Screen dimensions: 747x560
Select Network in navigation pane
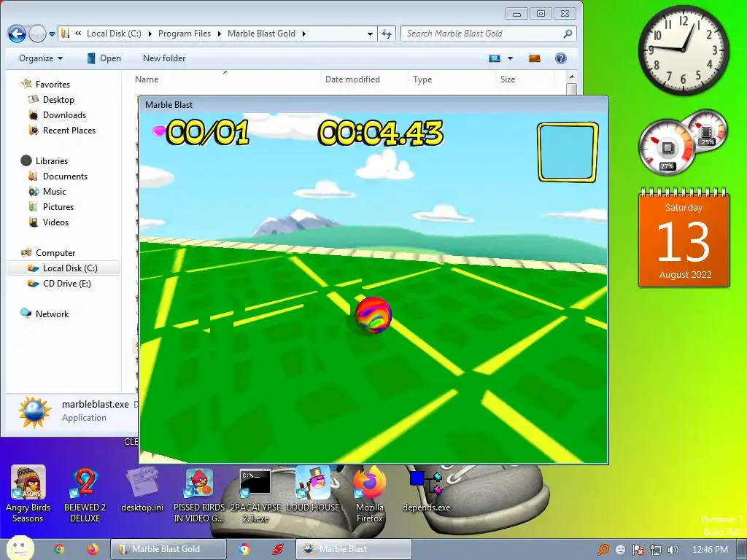pyautogui.click(x=45, y=314)
